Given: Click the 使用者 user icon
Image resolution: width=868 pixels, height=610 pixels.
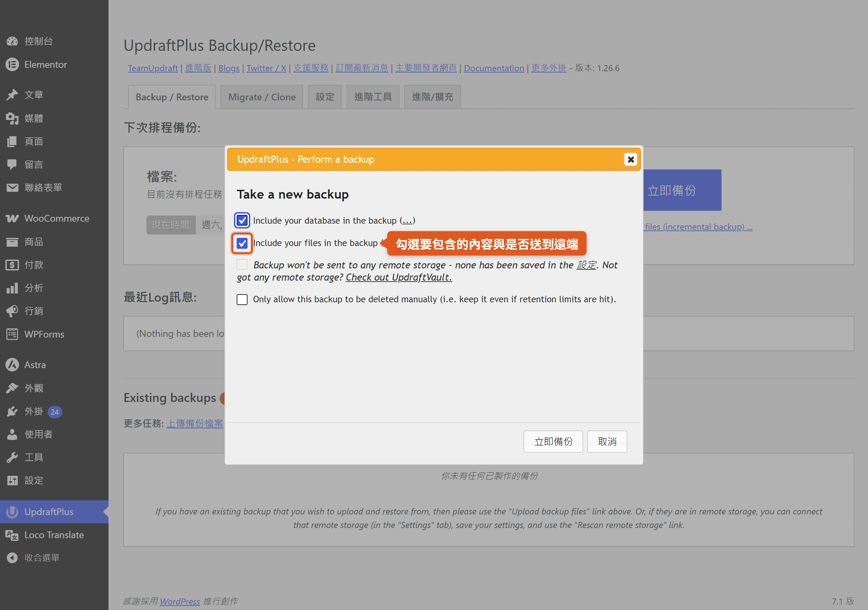Looking at the screenshot, I should click(12, 434).
